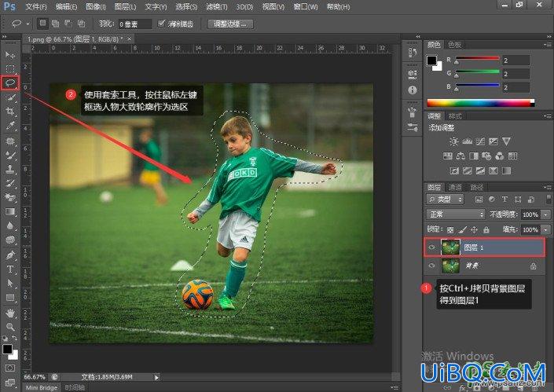Open the Layers panel flyout menu
This screenshot has width=554, height=392.
coord(548,187)
